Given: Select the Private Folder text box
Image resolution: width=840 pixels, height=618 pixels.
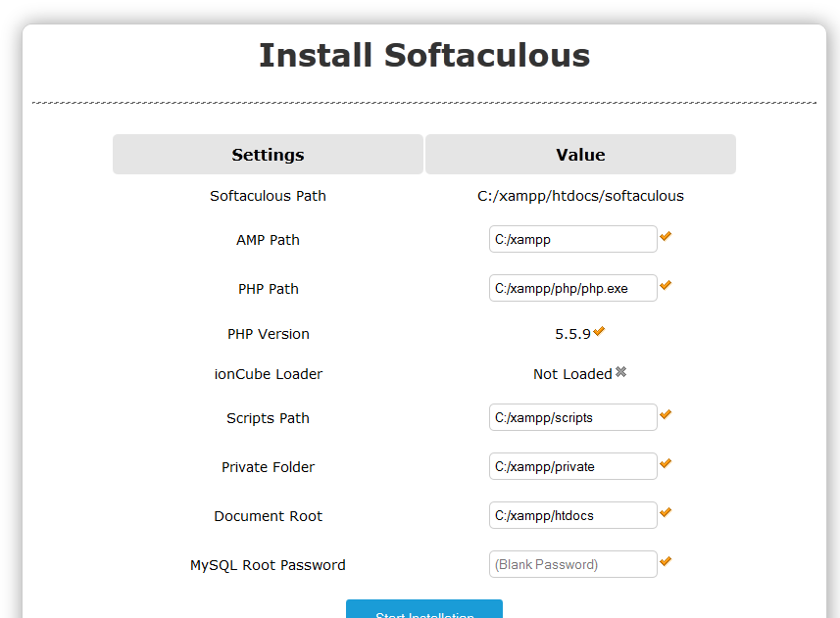Looking at the screenshot, I should click(572, 466).
